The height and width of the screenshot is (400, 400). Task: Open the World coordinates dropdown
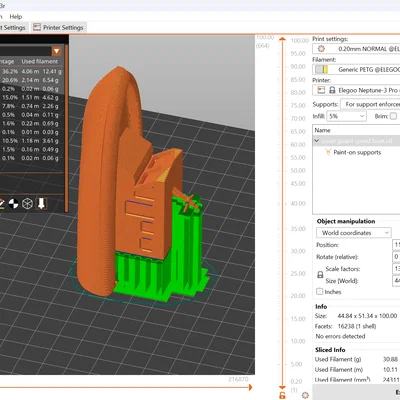pyautogui.click(x=354, y=233)
